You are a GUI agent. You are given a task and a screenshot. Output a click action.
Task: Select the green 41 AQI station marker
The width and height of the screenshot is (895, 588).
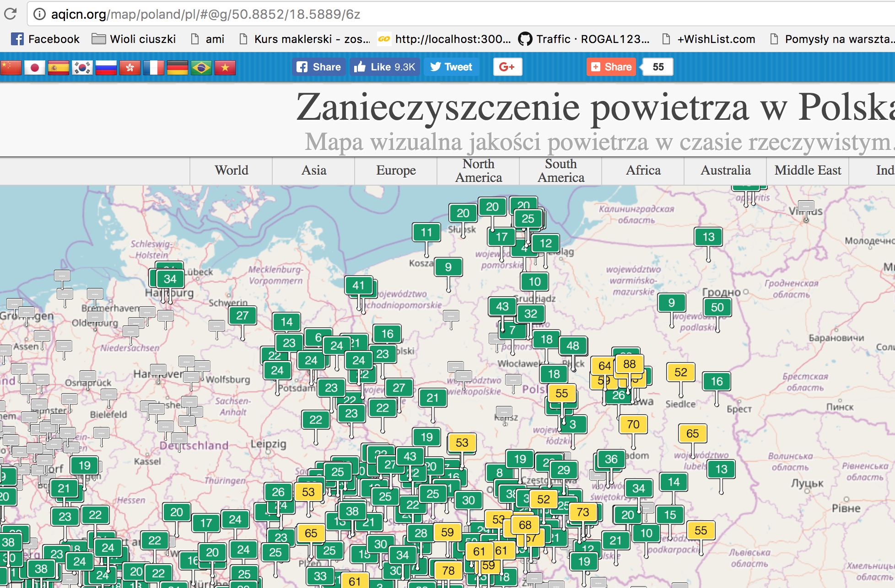point(358,286)
